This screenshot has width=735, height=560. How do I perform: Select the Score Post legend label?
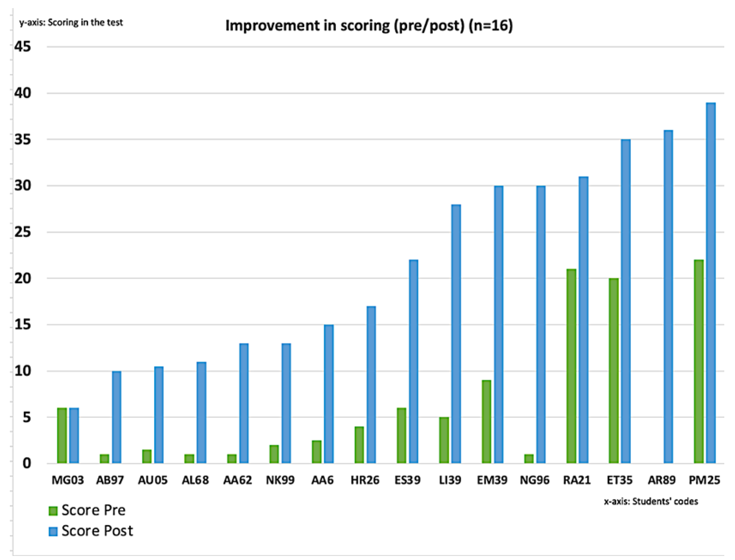pyautogui.click(x=97, y=531)
